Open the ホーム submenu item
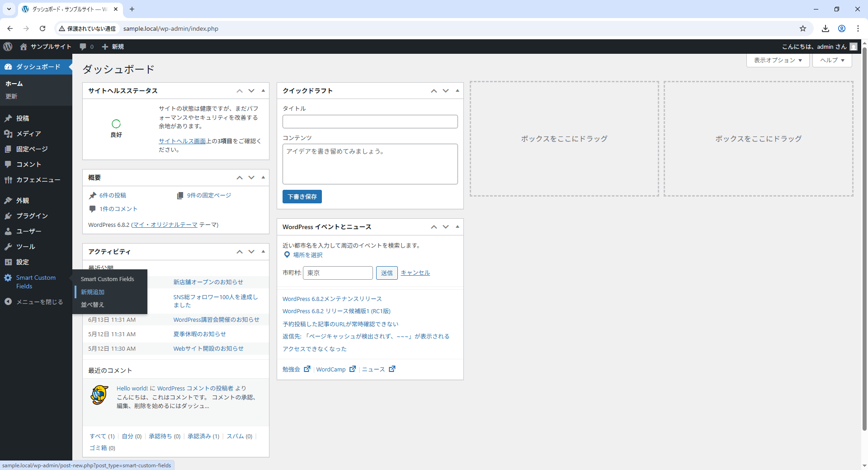Viewport: 868px width, 470px height. pyautogui.click(x=14, y=84)
